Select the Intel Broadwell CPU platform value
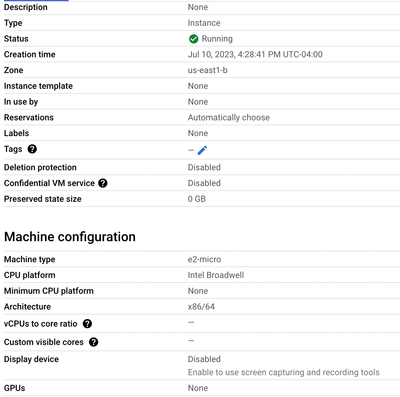The height and width of the screenshot is (397, 400). 216,275
